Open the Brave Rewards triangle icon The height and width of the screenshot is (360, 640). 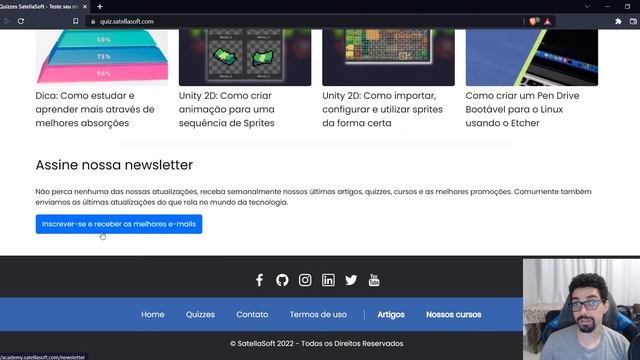click(x=547, y=21)
